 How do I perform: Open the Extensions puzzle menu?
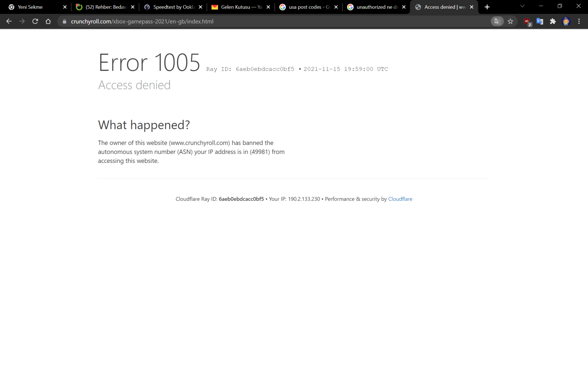pyautogui.click(x=553, y=21)
